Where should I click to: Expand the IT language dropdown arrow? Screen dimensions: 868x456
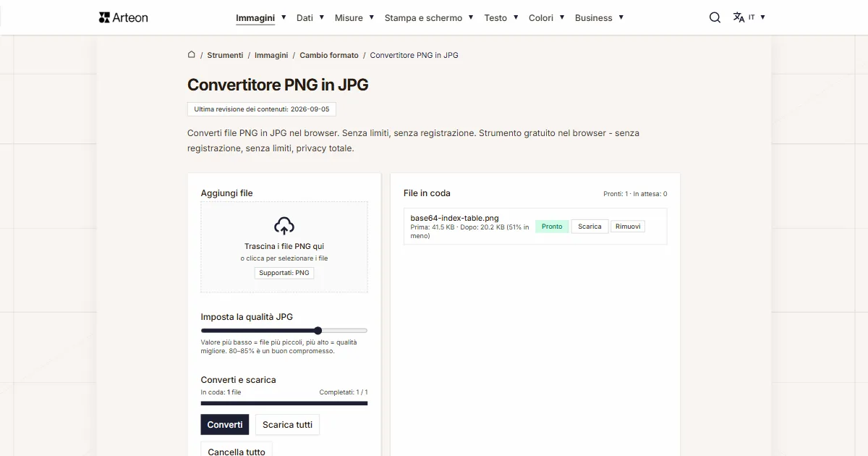tap(762, 17)
